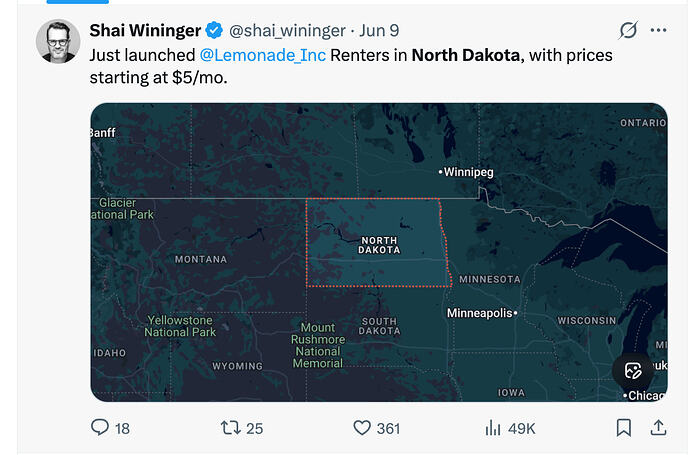Click the Shai Wininger display name

click(x=145, y=30)
